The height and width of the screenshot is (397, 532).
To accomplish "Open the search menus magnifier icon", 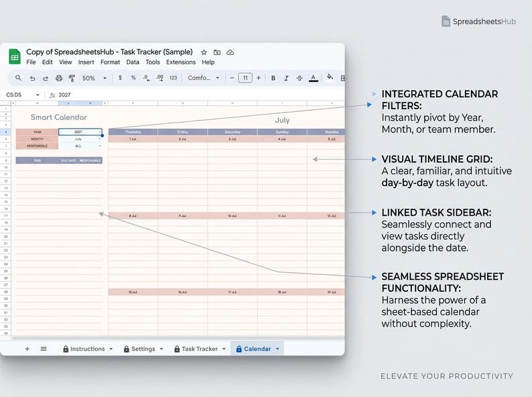I will 18,78.
